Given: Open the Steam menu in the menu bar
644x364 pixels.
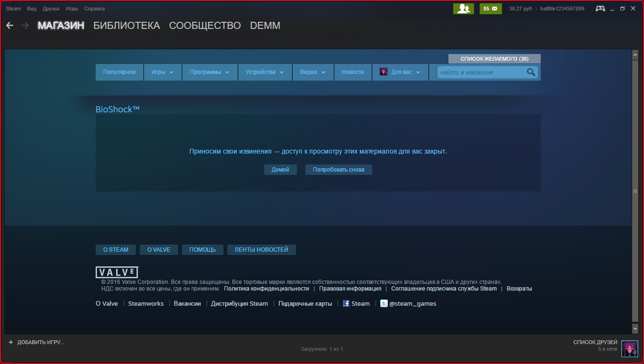Looking at the screenshot, I should coord(13,9).
